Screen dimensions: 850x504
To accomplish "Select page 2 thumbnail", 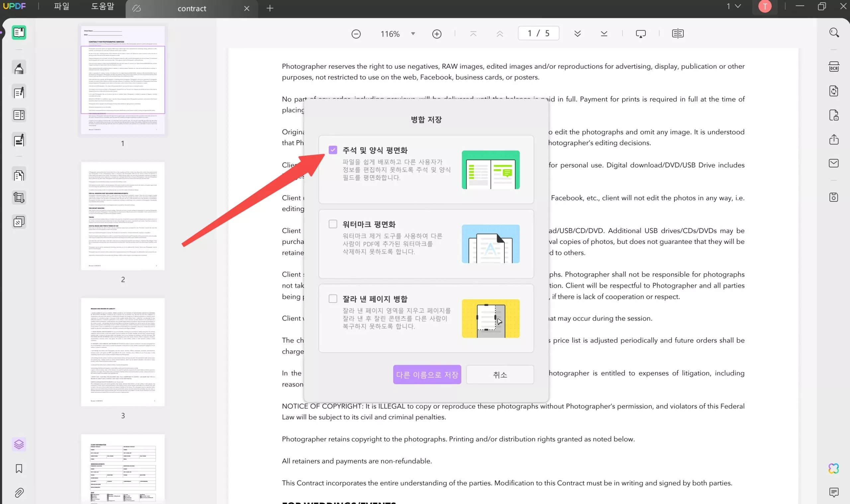I will [123, 216].
